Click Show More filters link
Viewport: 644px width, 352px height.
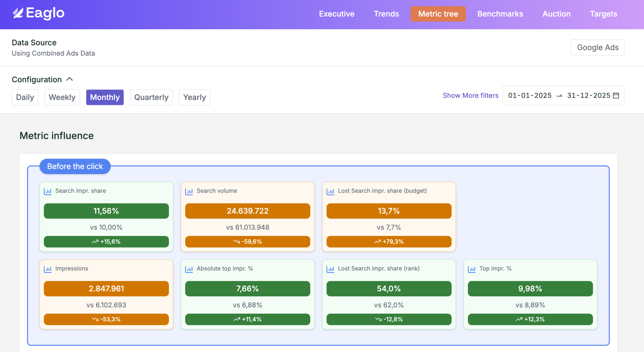470,95
